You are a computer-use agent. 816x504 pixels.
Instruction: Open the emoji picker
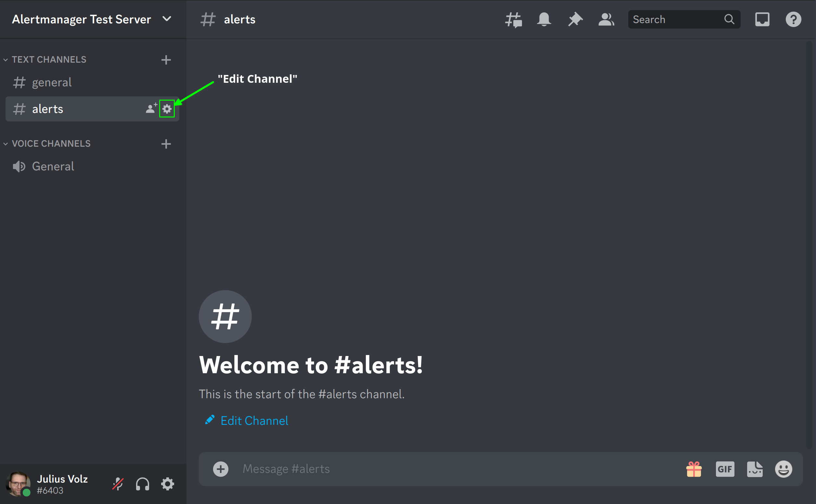pos(784,469)
